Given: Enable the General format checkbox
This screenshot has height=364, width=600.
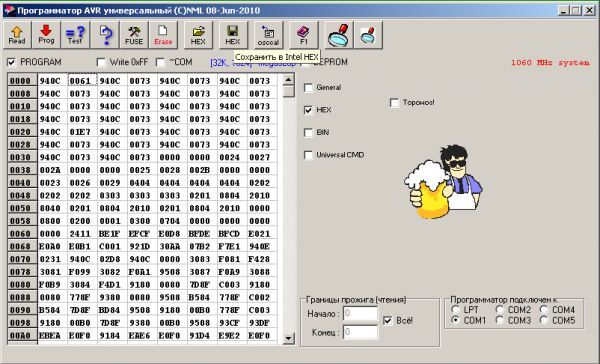Looking at the screenshot, I should click(x=308, y=88).
